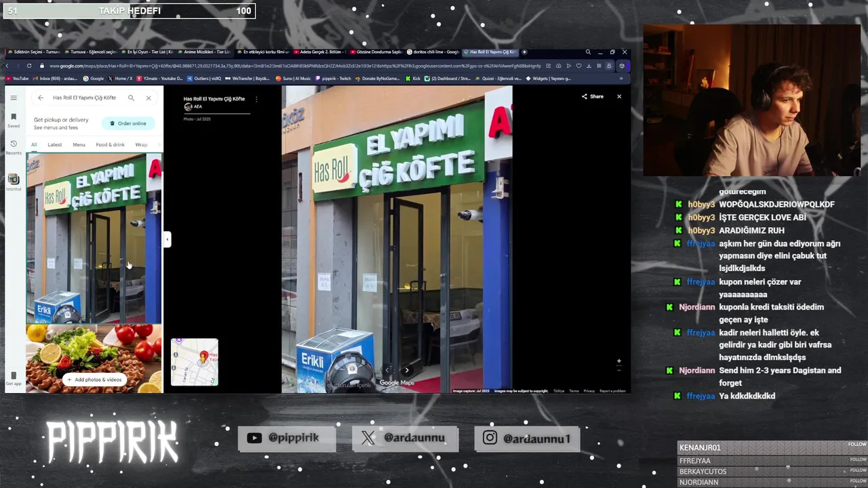Open the YouTube bookmark
The image size is (868, 488).
pos(17,79)
